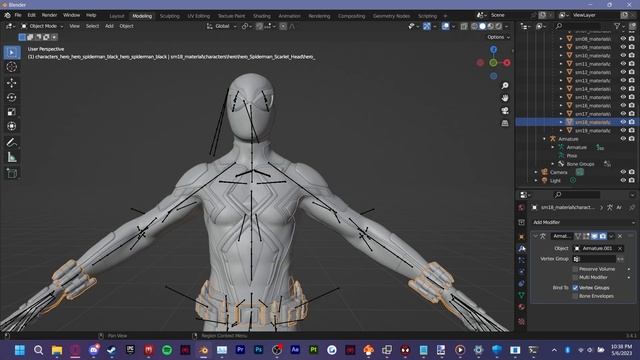Screen dimensions: 640x360
Task: Choose the Add Cube tool
Action: click(x=11, y=173)
